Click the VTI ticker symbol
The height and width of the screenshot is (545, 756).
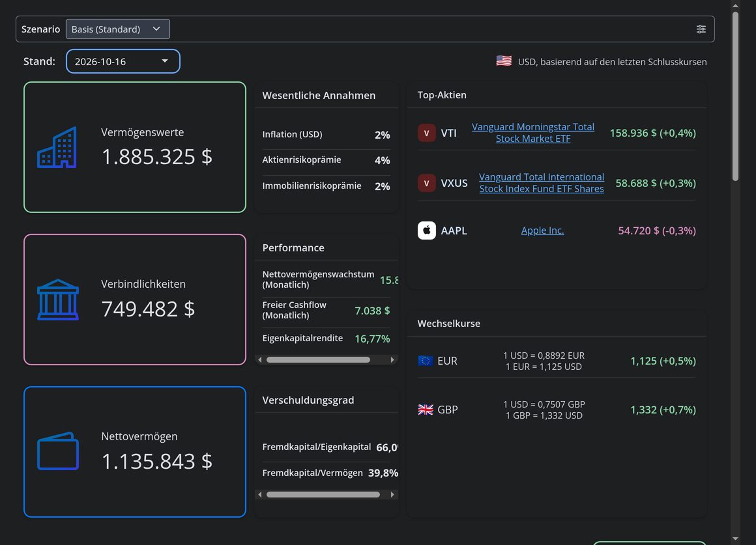[x=448, y=133]
